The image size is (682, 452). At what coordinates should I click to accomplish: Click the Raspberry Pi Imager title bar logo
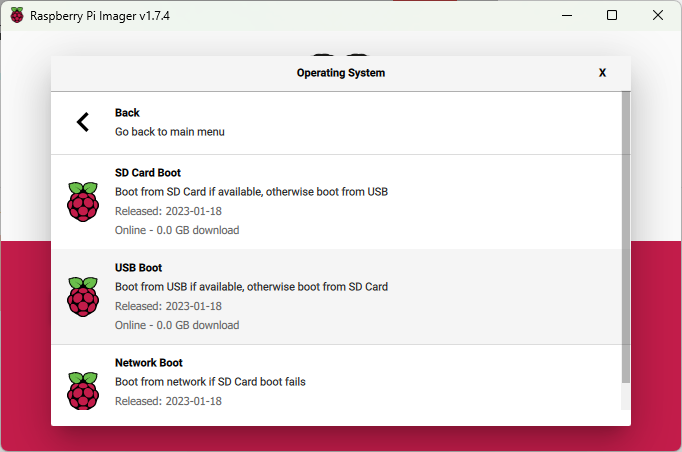(x=17, y=15)
